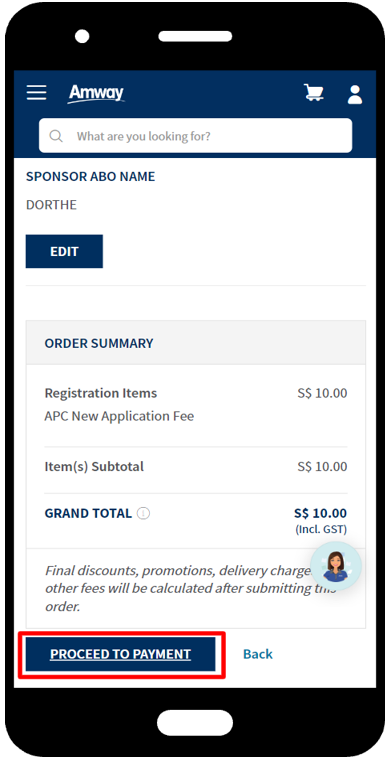Click the Grand Total info icon
The image size is (388, 763).
143,513
